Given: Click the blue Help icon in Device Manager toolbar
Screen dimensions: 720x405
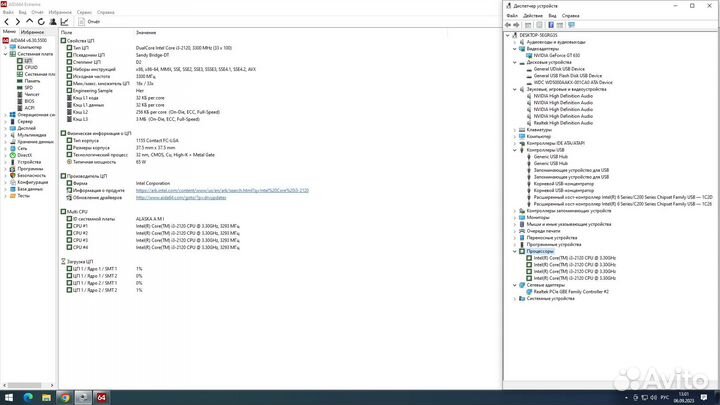Looking at the screenshot, I should click(x=551, y=25).
